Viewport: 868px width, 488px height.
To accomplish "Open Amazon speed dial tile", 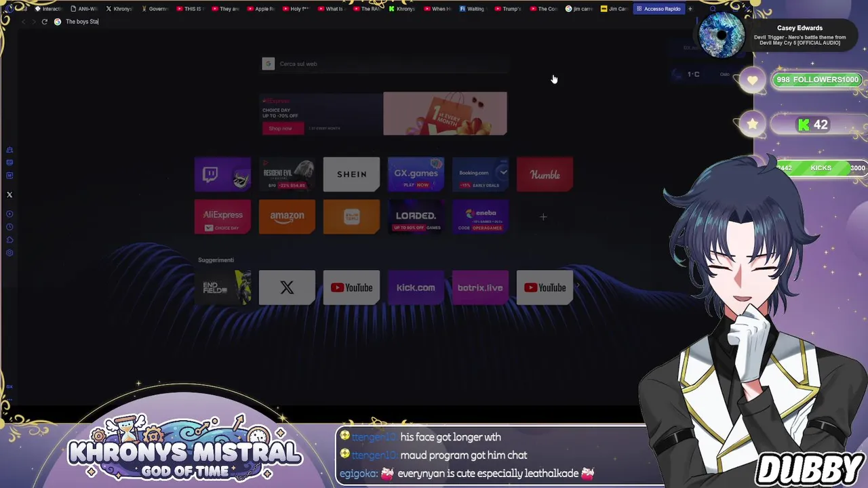I will tap(287, 217).
